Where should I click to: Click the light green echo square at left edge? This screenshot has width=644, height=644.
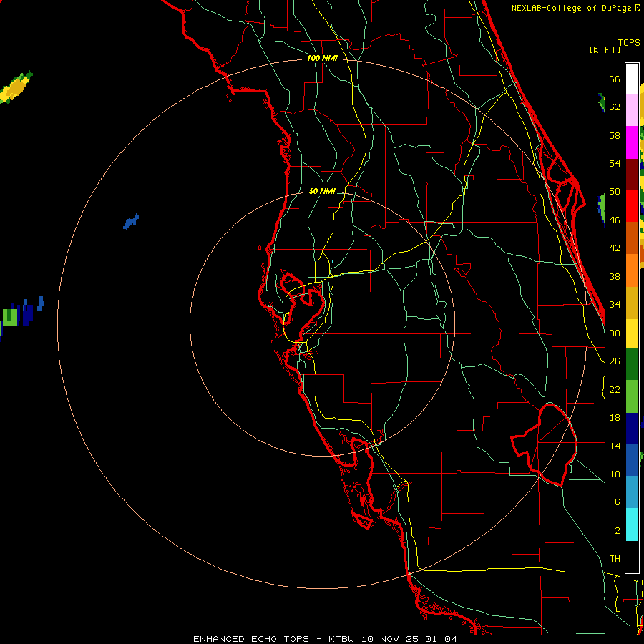[10, 318]
